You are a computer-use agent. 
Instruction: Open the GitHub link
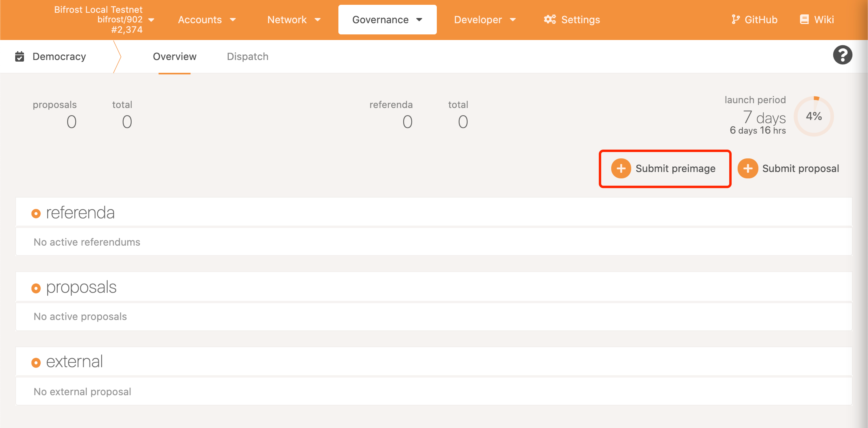coord(754,20)
